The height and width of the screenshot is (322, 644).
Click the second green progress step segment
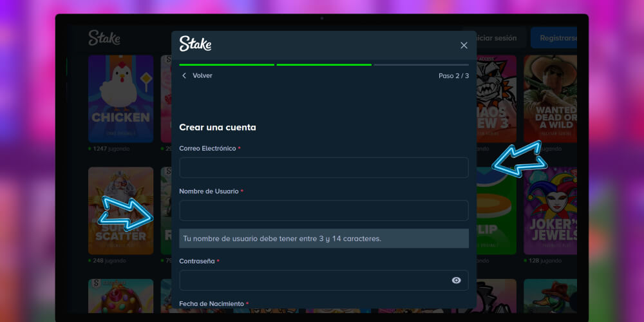click(x=324, y=64)
